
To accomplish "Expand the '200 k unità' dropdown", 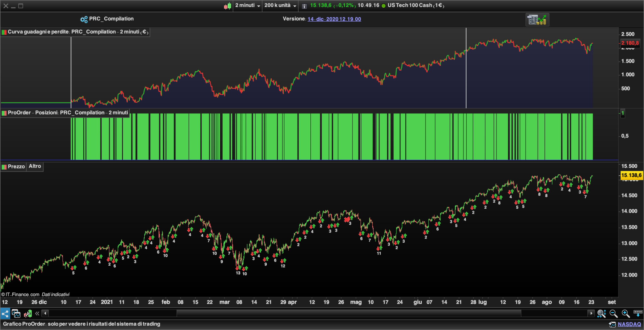I will 280,6.
